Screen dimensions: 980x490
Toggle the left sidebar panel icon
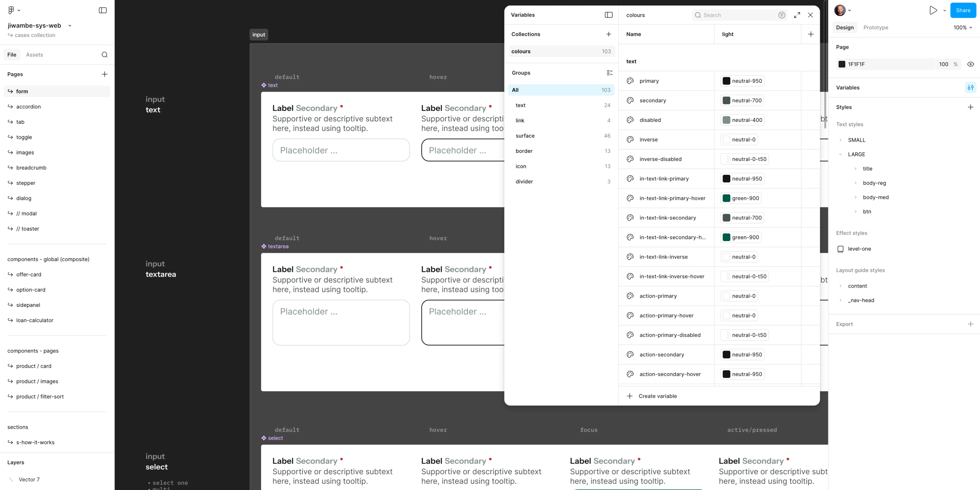pyautogui.click(x=103, y=10)
